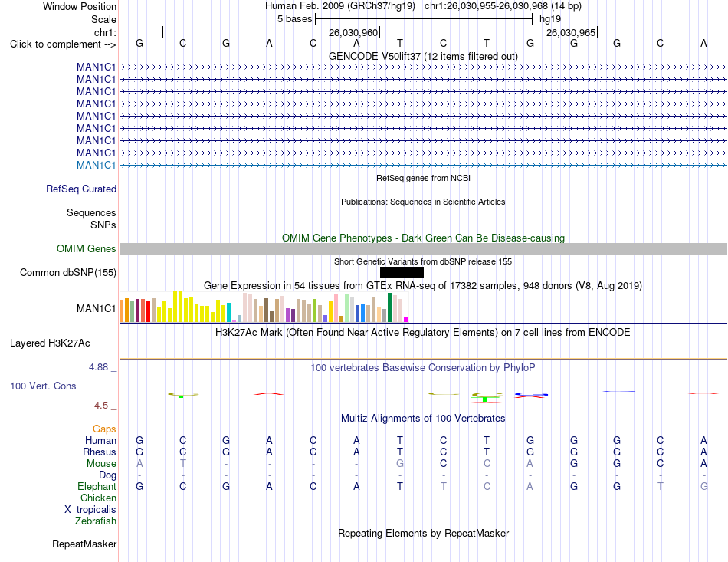Click the OMIM Genes label
The height and width of the screenshot is (562, 728).
(x=87, y=249)
